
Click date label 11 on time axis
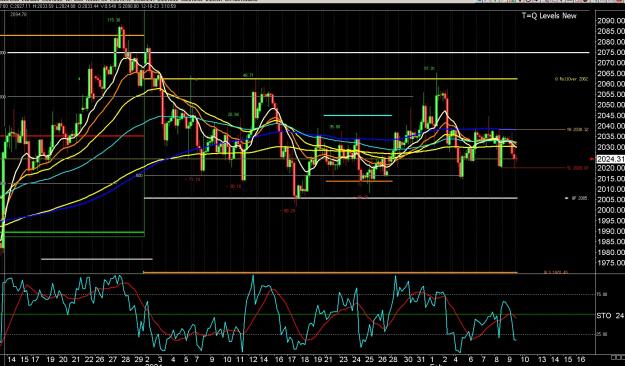pyautogui.click(x=240, y=359)
